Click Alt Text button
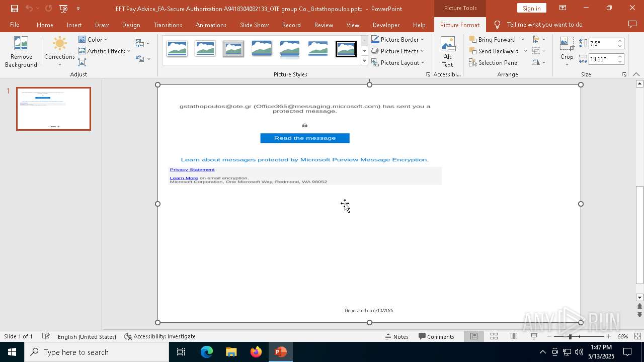 [448, 52]
